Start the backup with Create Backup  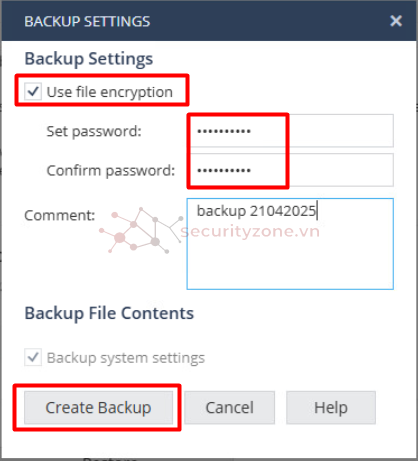tap(98, 407)
